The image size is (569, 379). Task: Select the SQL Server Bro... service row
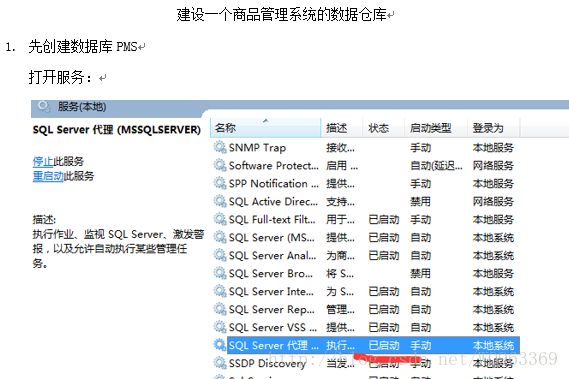point(366,273)
